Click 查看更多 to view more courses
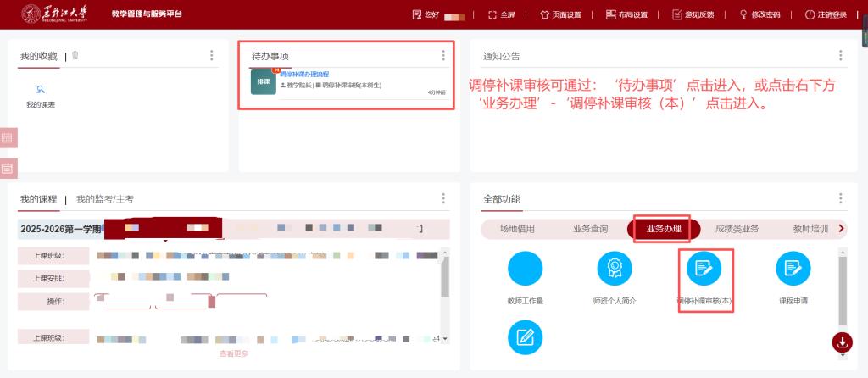This screenshot has height=378, width=868. (x=234, y=353)
